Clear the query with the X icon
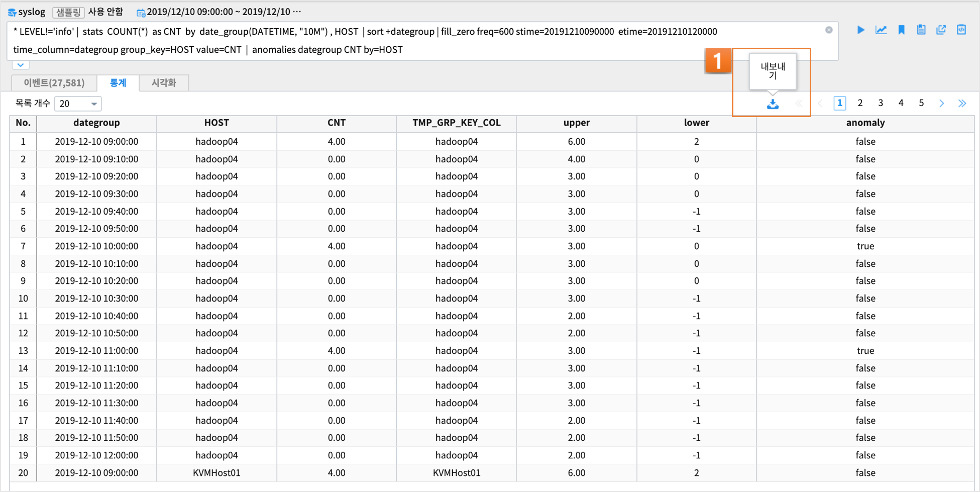The height and width of the screenshot is (492, 980). (829, 30)
